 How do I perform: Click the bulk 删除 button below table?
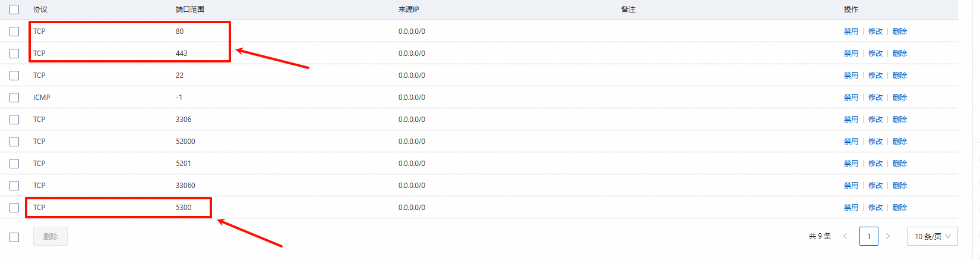pos(50,236)
